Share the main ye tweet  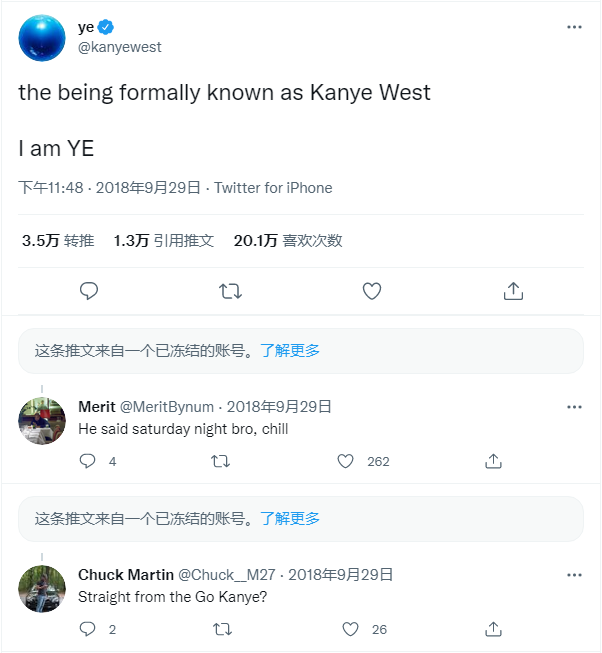click(513, 291)
